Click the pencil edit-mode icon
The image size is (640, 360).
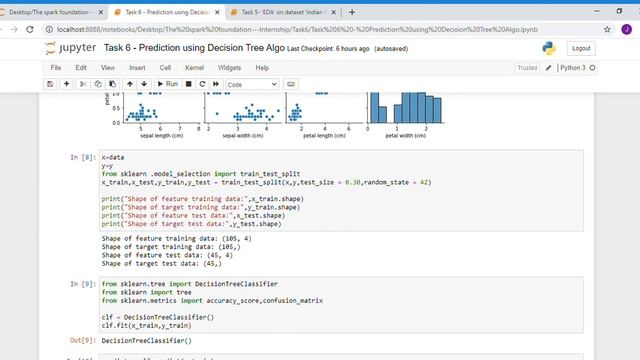[x=549, y=68]
